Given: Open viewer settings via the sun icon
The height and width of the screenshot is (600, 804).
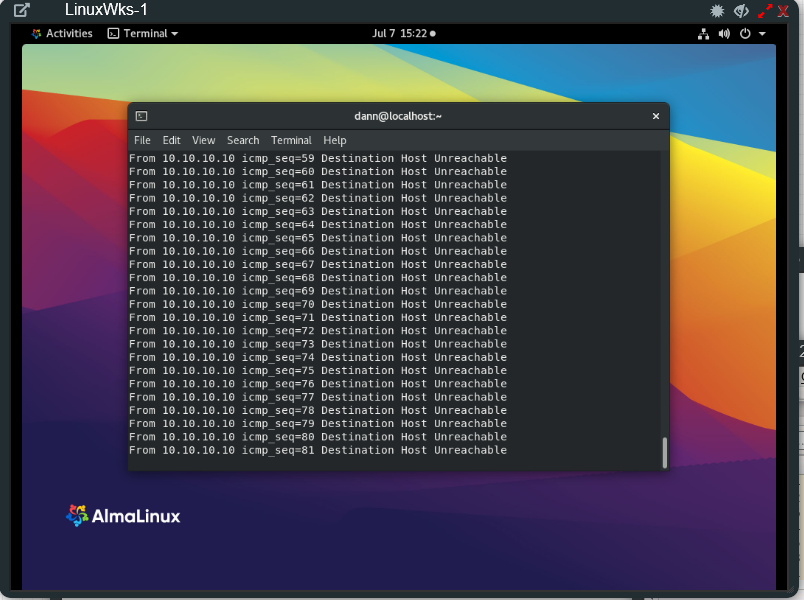Looking at the screenshot, I should pos(717,10).
